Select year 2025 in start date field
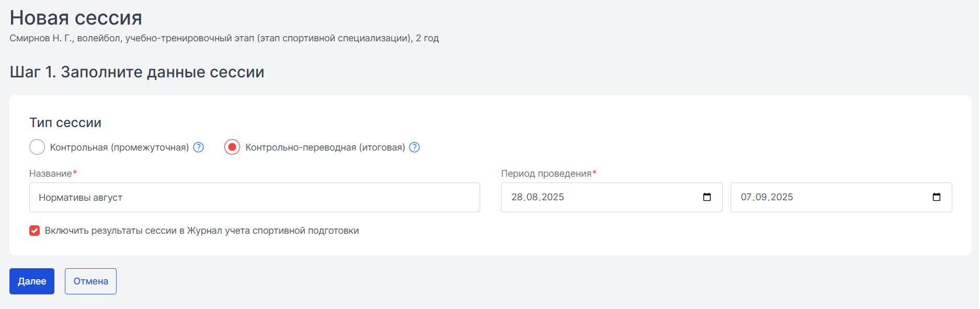The width and height of the screenshot is (980, 309). [x=553, y=197]
